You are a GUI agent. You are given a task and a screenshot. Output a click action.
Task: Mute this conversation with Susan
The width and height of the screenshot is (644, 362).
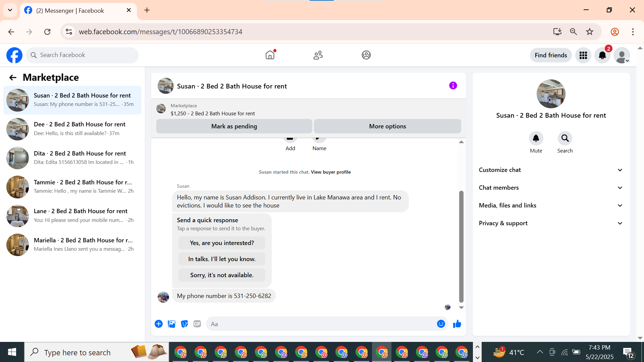click(x=536, y=138)
